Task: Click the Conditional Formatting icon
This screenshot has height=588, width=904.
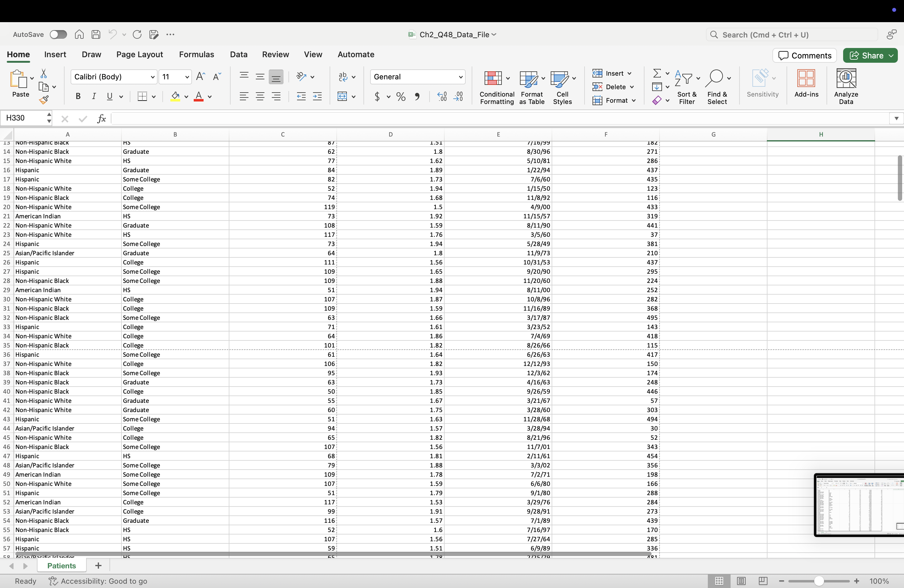Action: 493,78
